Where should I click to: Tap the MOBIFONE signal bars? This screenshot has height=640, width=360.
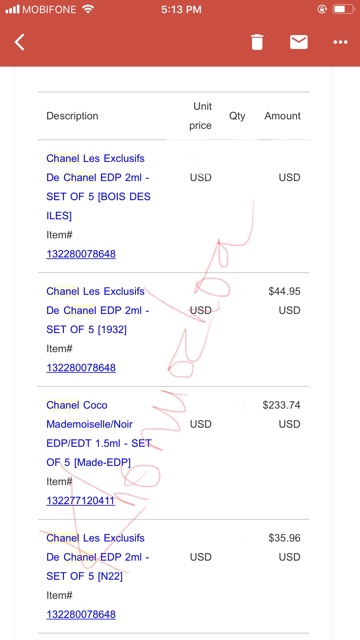point(13,9)
